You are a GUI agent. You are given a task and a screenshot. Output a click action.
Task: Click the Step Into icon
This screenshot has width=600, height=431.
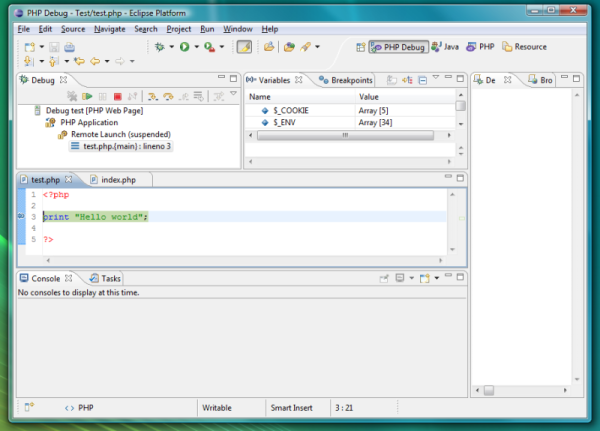pyautogui.click(x=152, y=96)
